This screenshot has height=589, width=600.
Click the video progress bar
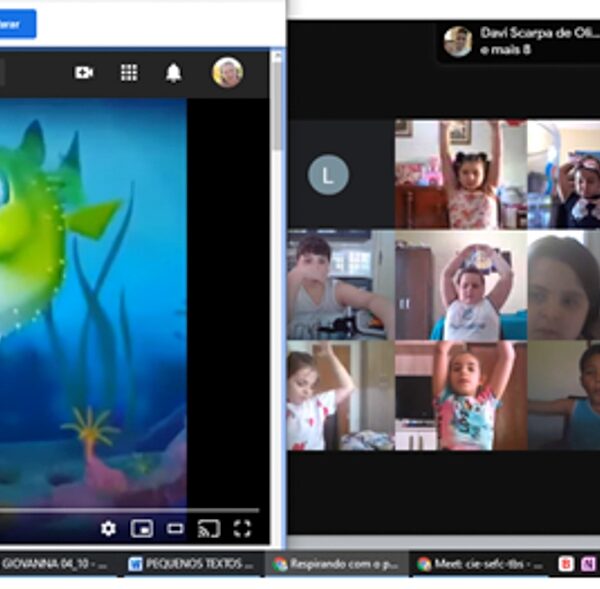(130, 510)
